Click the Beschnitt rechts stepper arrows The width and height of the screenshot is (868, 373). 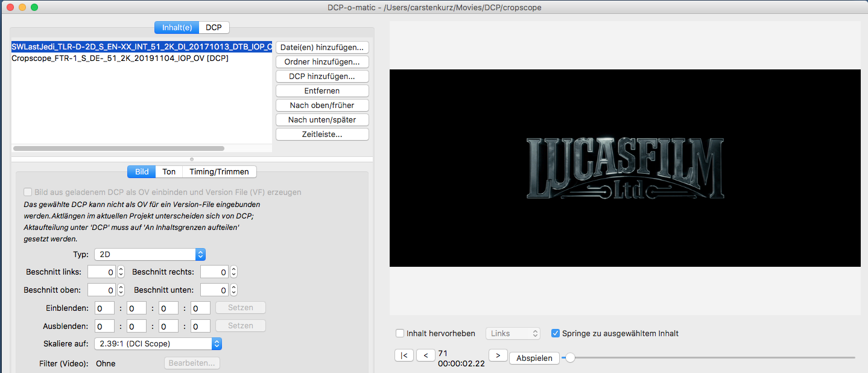pos(233,272)
